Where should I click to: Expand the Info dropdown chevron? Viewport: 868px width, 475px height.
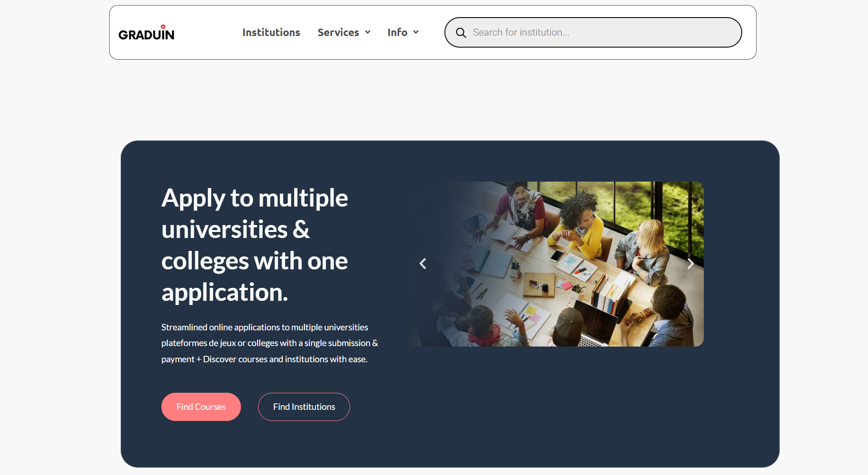[416, 32]
